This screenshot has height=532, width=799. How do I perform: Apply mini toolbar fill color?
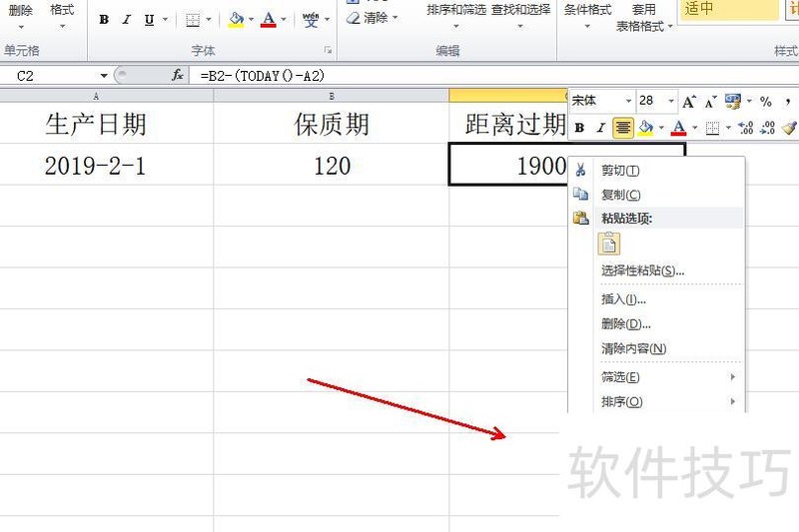(645, 128)
